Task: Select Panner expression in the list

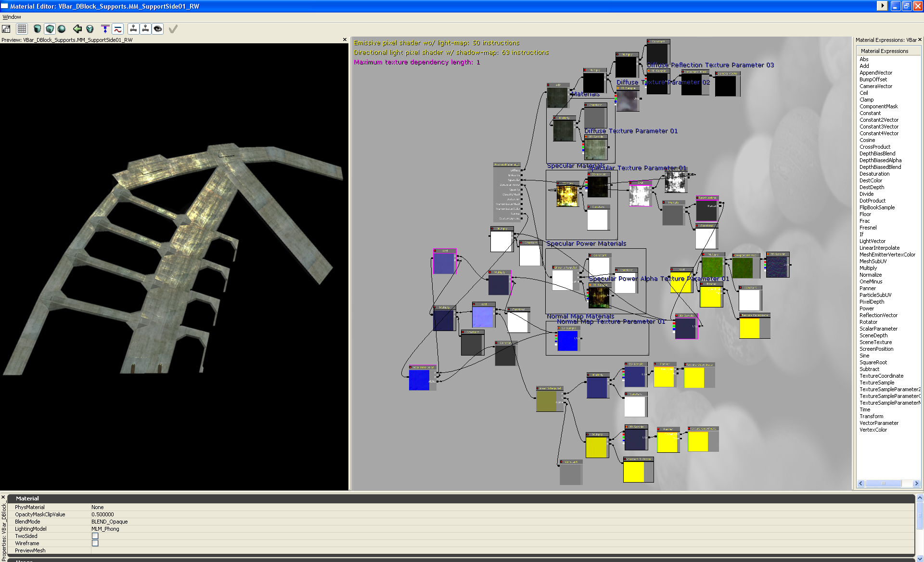Action: 868,288
